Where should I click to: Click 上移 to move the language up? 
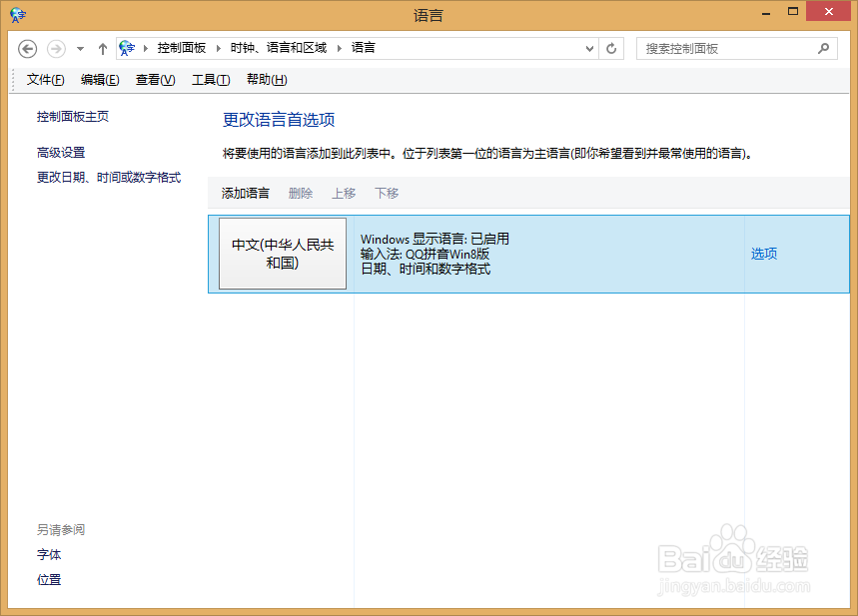coord(344,193)
